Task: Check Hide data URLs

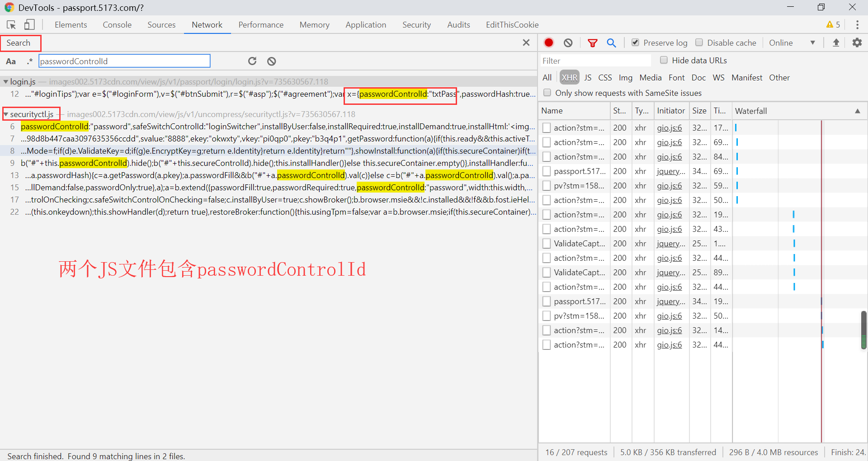Action: [x=664, y=60]
